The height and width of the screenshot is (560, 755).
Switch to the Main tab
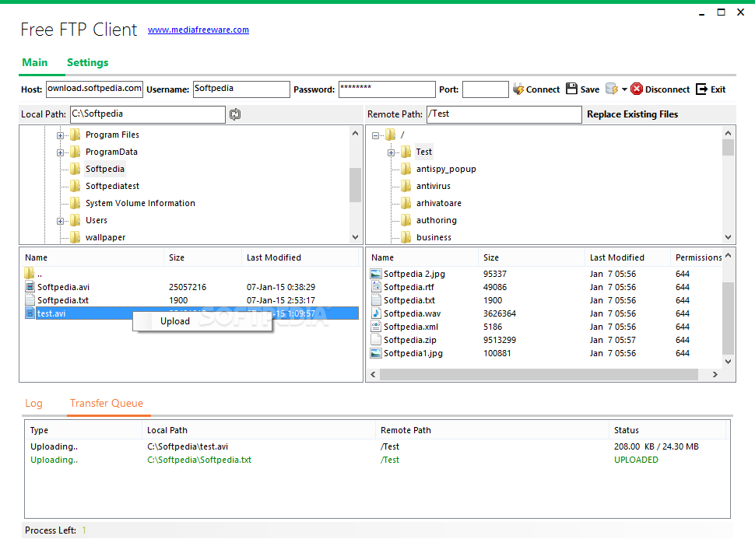pyautogui.click(x=35, y=62)
